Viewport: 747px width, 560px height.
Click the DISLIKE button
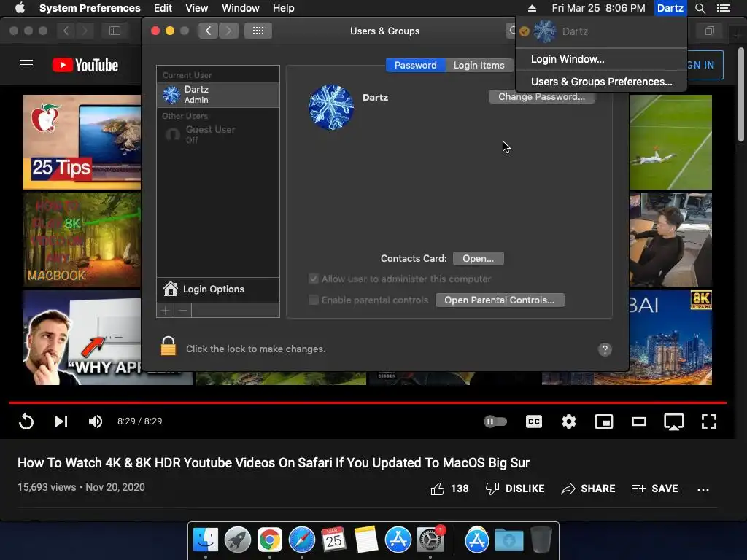[514, 489]
